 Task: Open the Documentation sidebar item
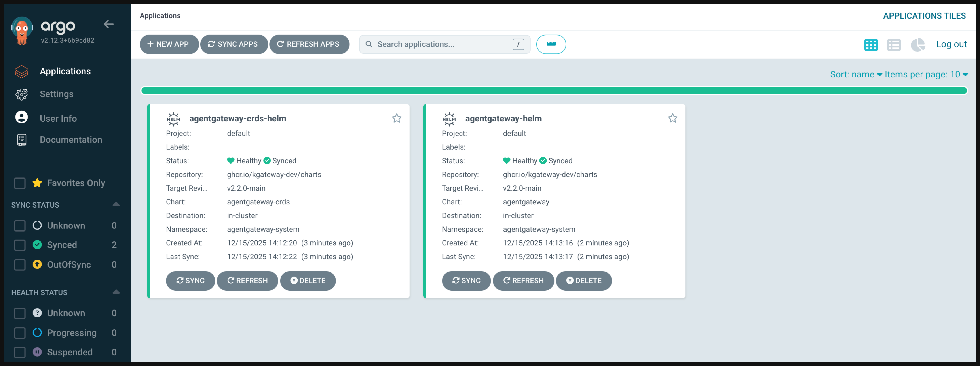pyautogui.click(x=71, y=140)
